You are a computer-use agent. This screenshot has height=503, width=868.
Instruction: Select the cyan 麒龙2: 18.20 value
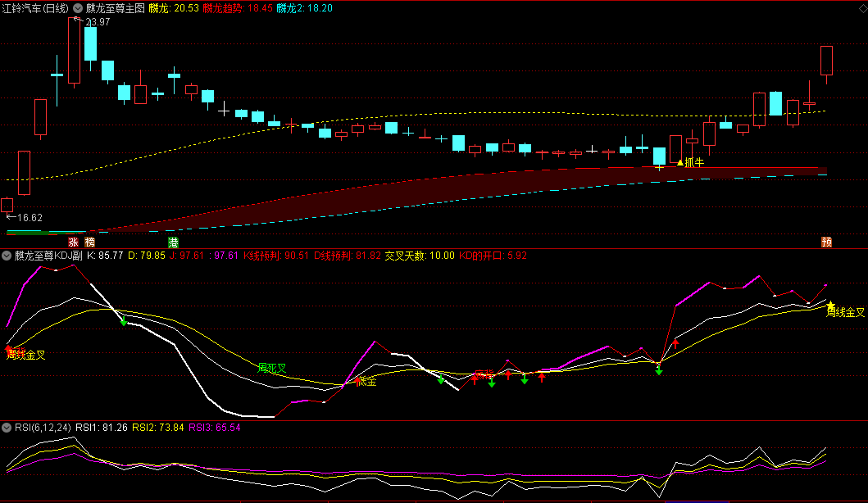coord(304,8)
